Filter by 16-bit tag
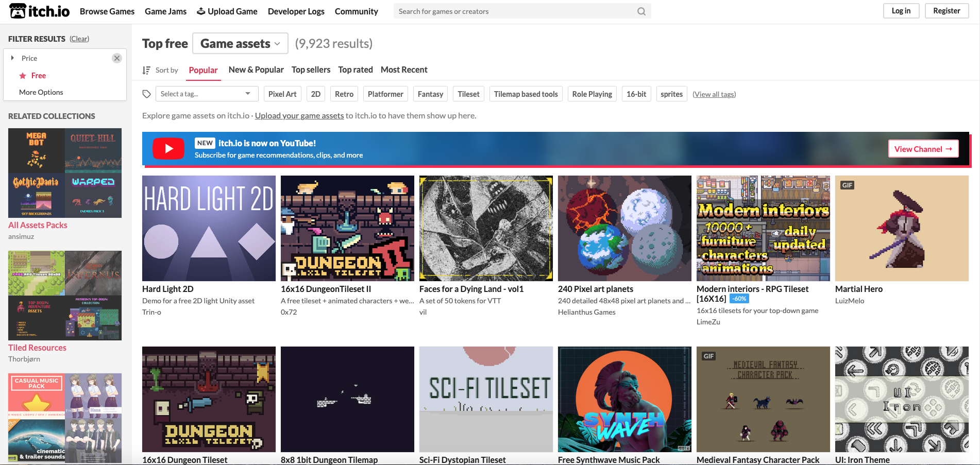980x465 pixels. (636, 94)
